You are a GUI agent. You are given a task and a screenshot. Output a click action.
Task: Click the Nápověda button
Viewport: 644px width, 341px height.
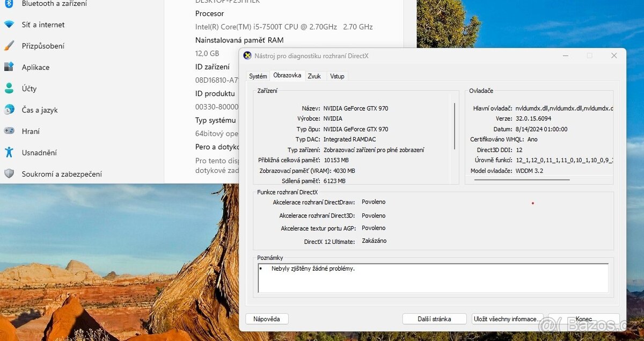coord(267,318)
